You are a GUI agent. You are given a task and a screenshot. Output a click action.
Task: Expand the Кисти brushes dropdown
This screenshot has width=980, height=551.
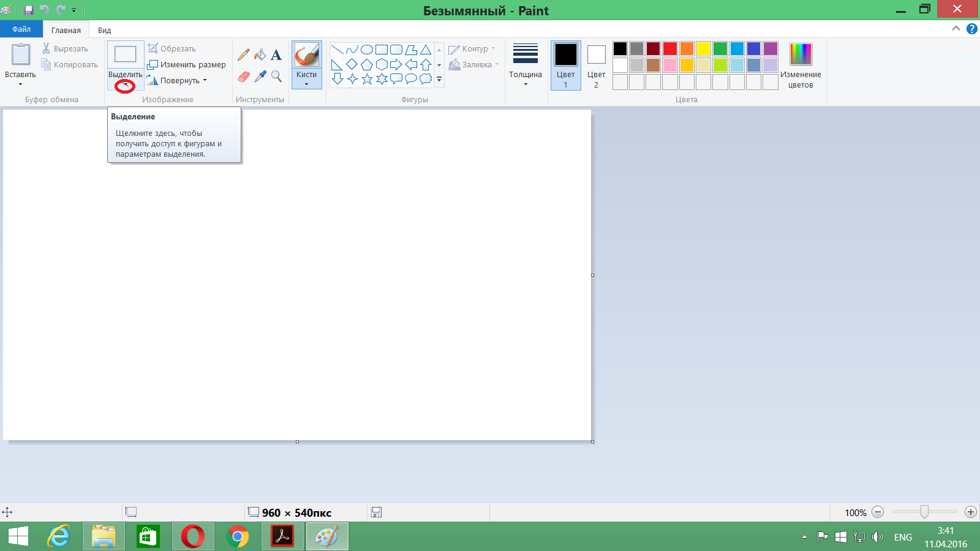[x=306, y=80]
